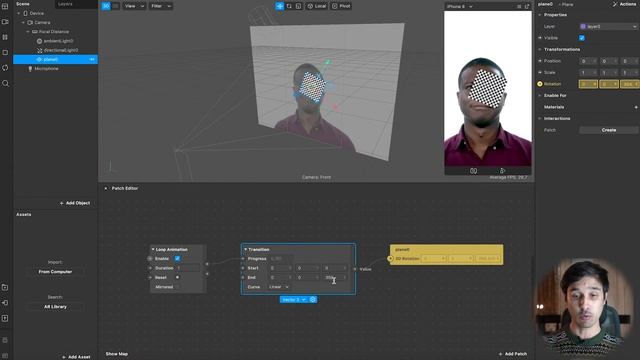Click the Create patch button in Interactions
This screenshot has width=640, height=360.
tap(609, 130)
